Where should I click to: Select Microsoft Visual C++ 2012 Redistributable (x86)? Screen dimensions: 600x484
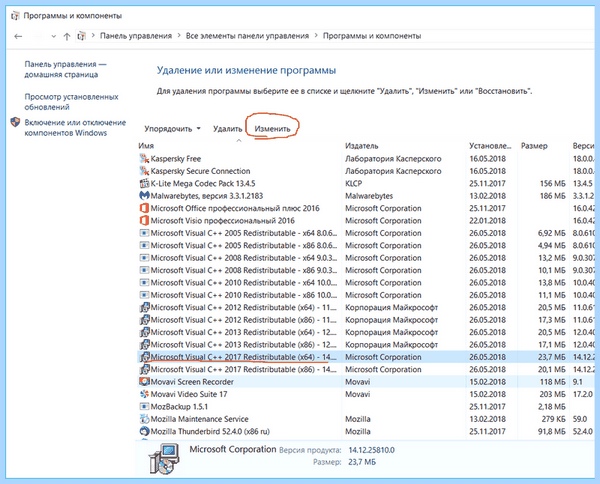coord(365,320)
